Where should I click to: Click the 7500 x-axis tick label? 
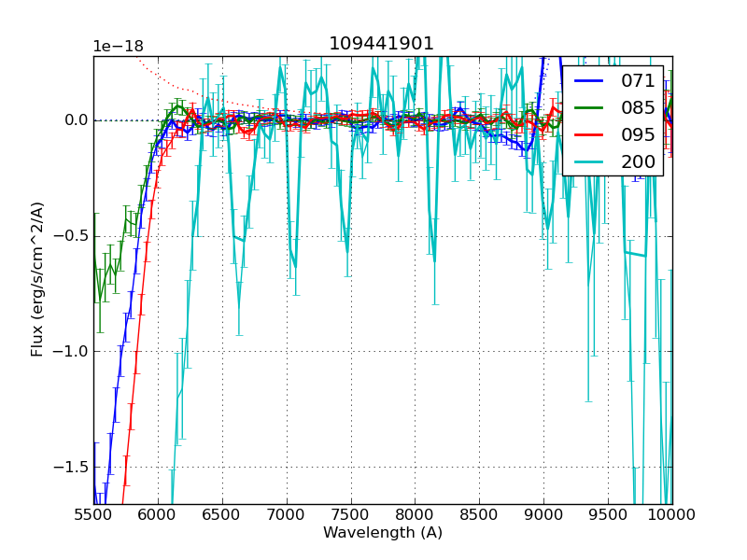tap(350, 514)
